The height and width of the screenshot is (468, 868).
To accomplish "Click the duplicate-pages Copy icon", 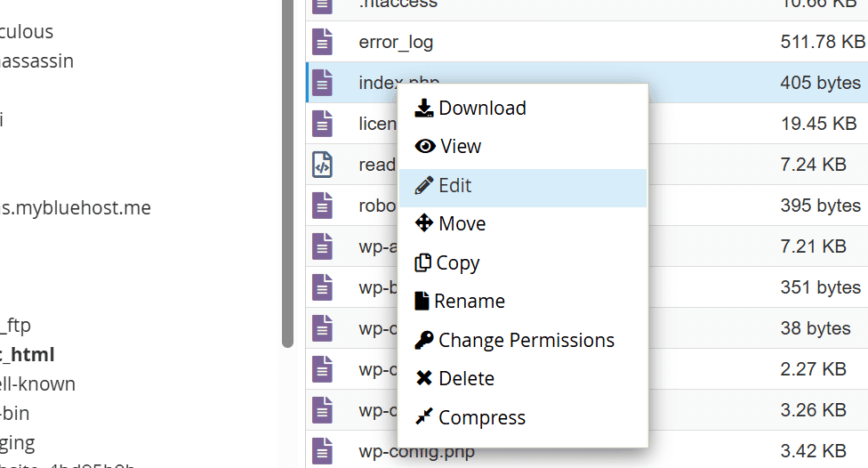I will (x=423, y=262).
